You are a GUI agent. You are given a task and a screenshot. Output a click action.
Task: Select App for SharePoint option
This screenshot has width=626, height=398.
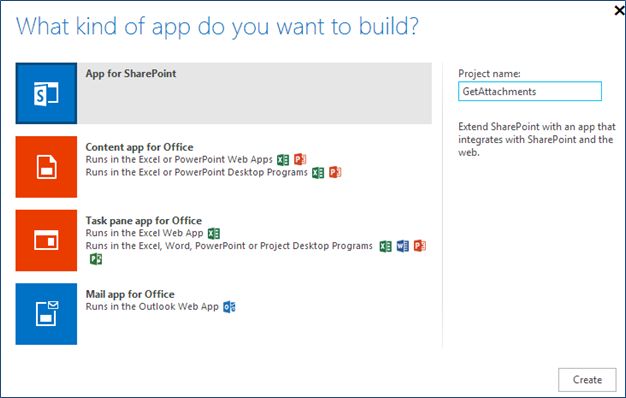[224, 93]
